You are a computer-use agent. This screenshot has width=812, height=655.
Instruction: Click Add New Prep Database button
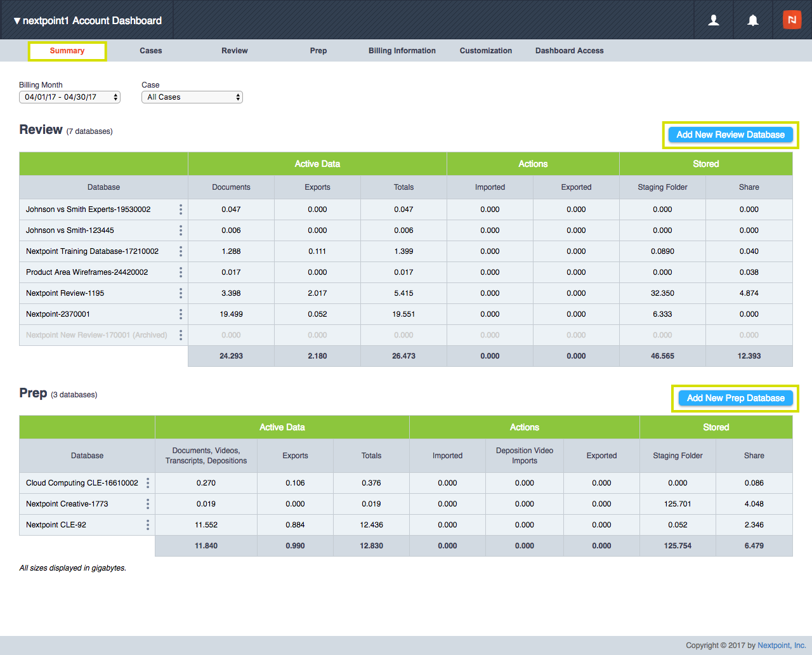[x=736, y=398]
